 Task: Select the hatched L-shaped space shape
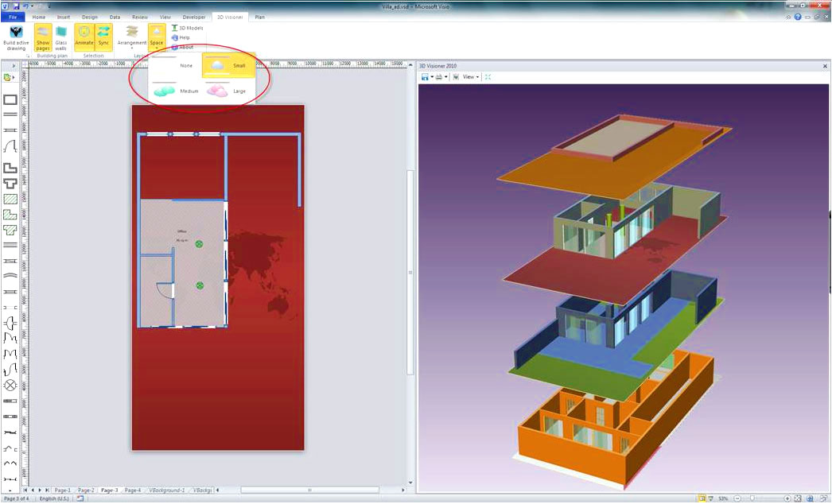(x=10, y=215)
